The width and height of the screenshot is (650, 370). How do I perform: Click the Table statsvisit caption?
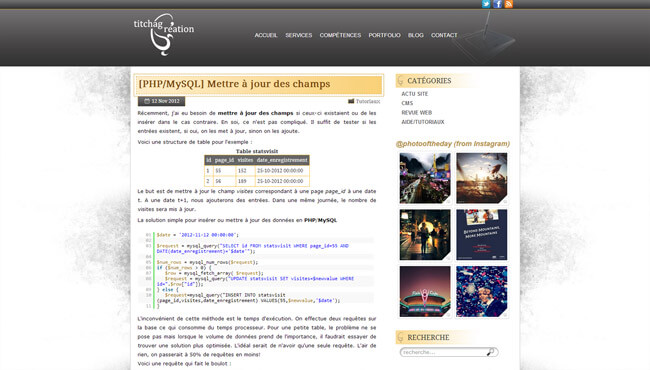[257, 151]
